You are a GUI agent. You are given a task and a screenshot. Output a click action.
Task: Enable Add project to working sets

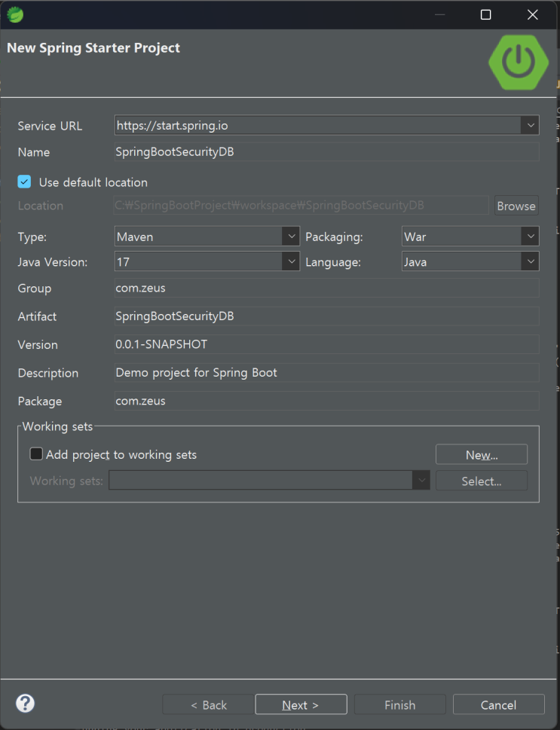click(x=36, y=454)
